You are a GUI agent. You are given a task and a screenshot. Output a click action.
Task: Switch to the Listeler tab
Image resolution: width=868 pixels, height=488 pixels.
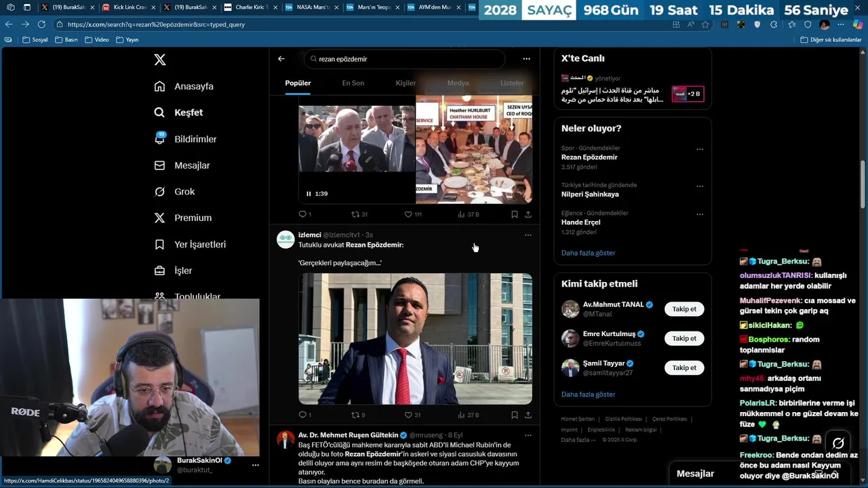(512, 83)
